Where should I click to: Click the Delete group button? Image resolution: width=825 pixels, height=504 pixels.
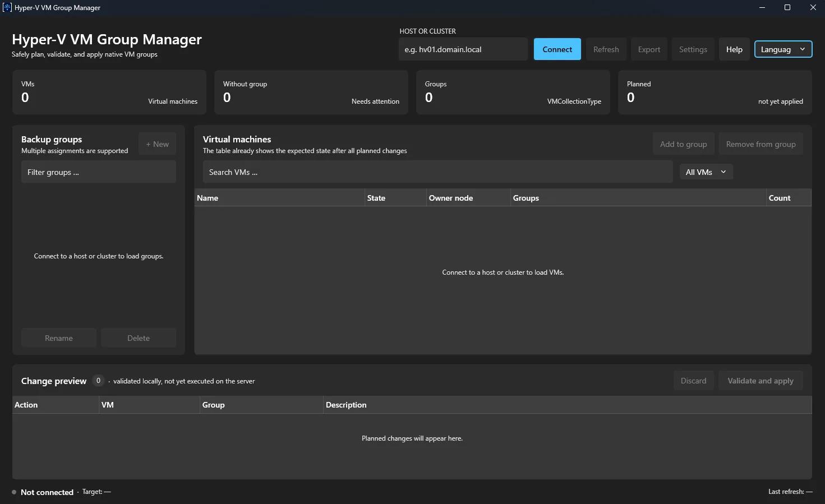[x=139, y=338]
